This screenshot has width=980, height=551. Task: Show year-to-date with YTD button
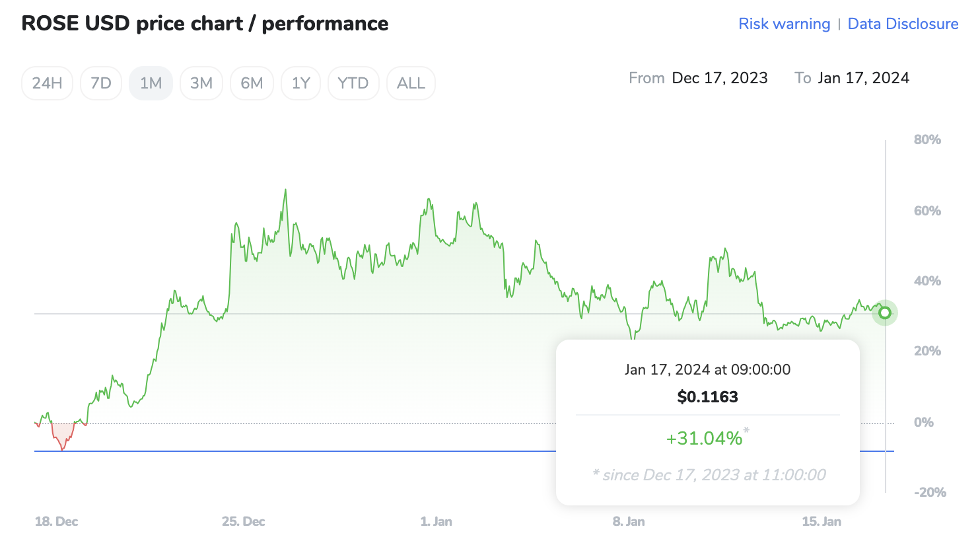click(x=353, y=83)
